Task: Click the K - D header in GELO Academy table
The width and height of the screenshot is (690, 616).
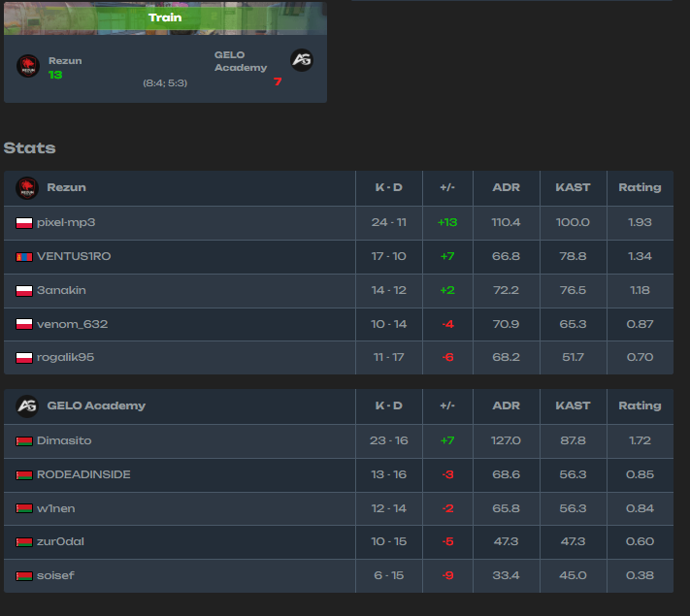Action: pyautogui.click(x=388, y=405)
